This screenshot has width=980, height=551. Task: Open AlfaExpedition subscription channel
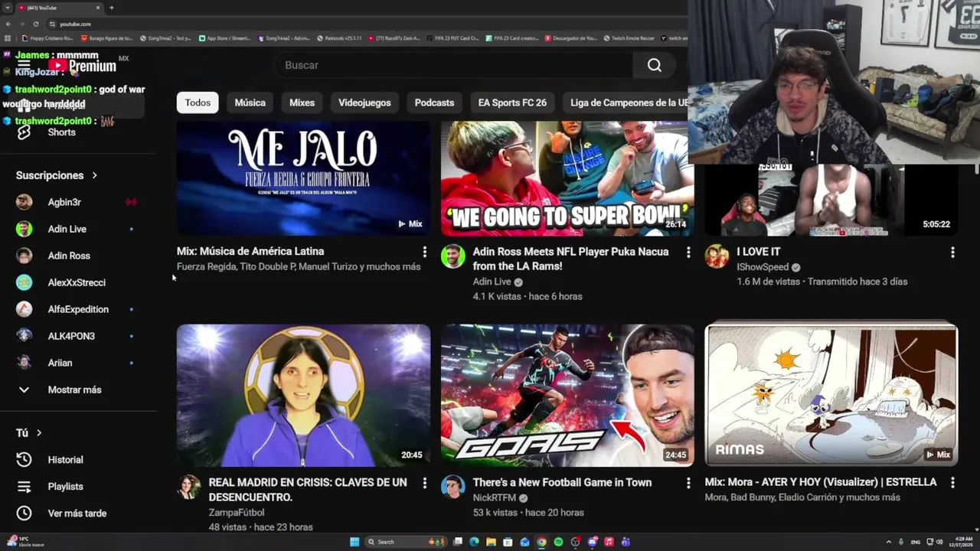pos(77,309)
